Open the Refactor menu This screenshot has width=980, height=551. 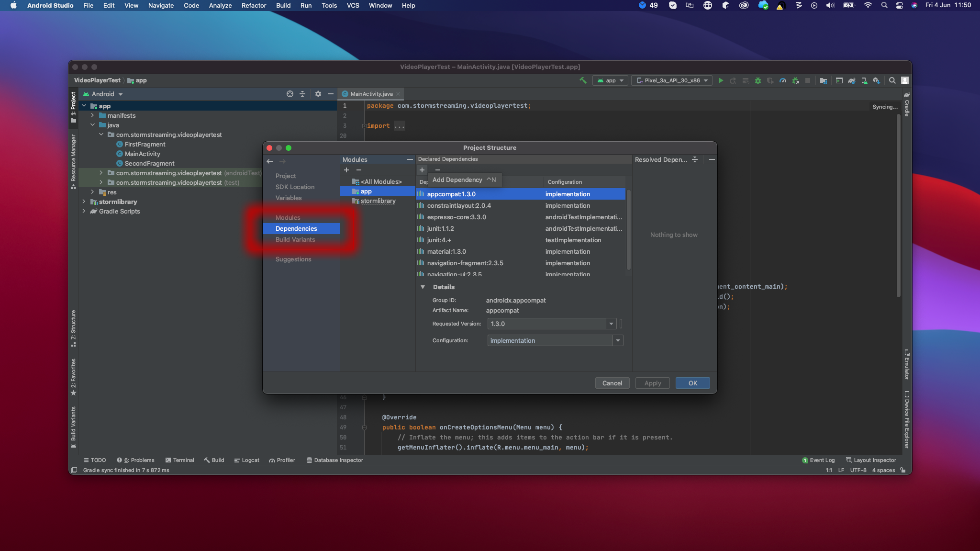pyautogui.click(x=254, y=5)
